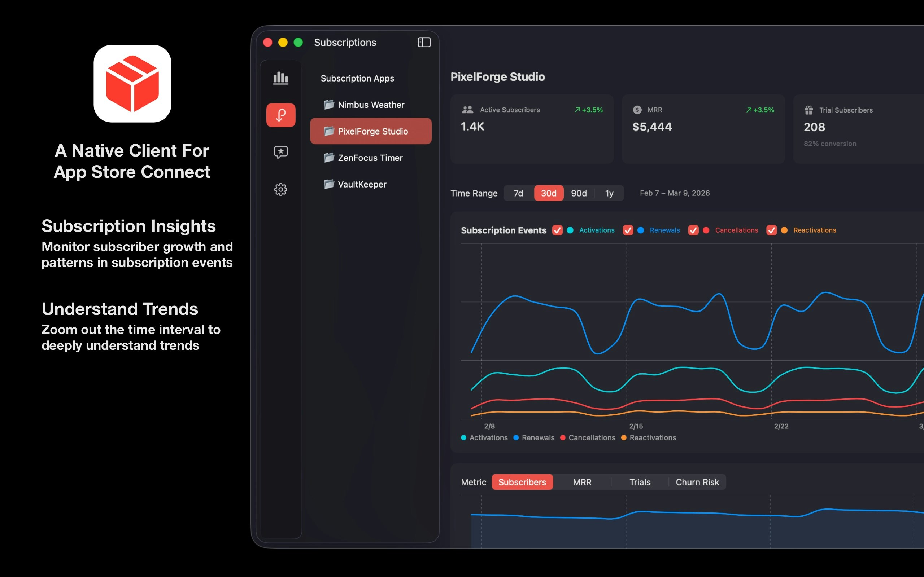
Task: Disable the Cancellations checkbox
Action: tap(694, 230)
